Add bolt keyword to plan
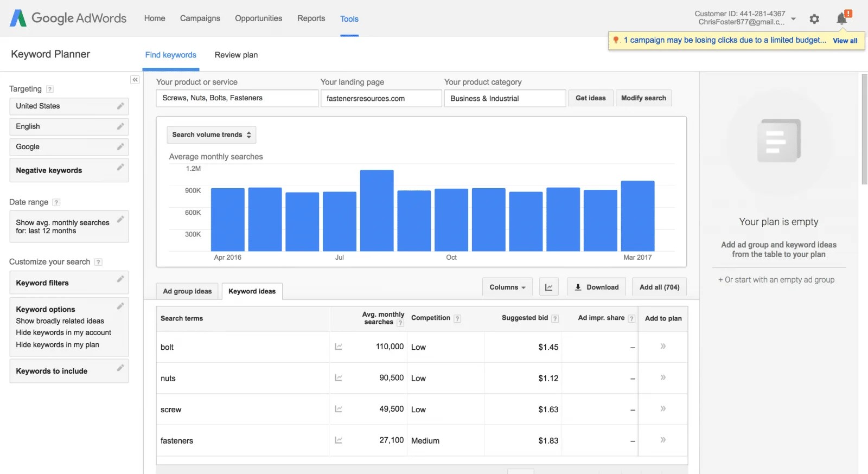The image size is (868, 474). coord(663,346)
